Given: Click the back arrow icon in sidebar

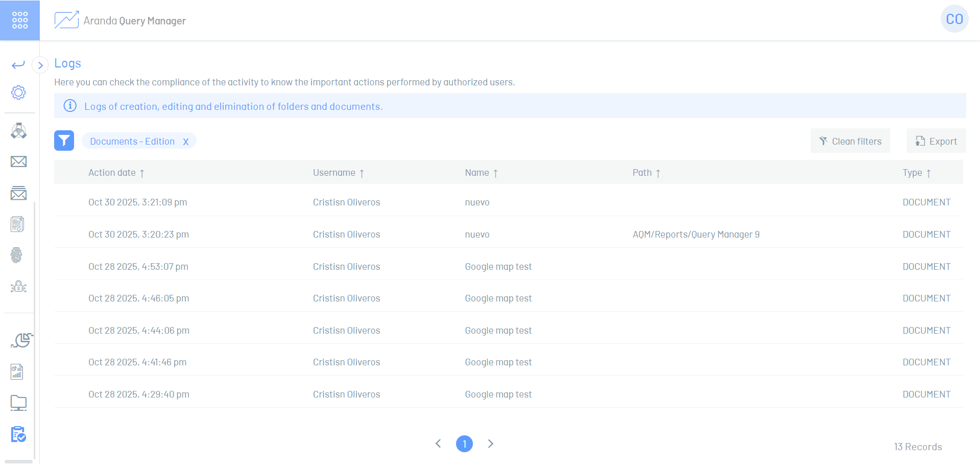Looking at the screenshot, I should 18,65.
